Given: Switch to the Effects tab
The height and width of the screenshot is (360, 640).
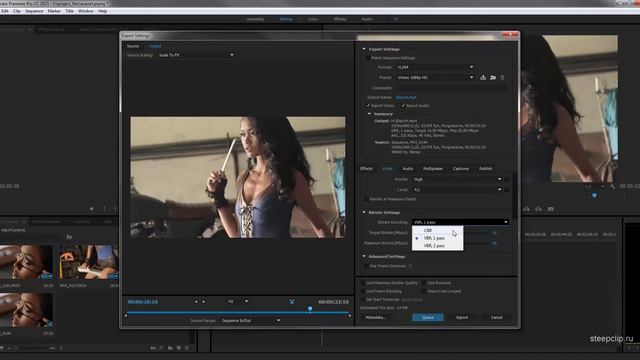Looking at the screenshot, I should point(366,169).
